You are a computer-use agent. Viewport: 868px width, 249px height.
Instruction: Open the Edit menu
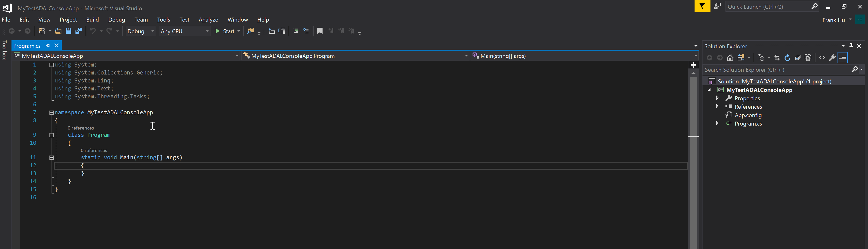point(24,19)
